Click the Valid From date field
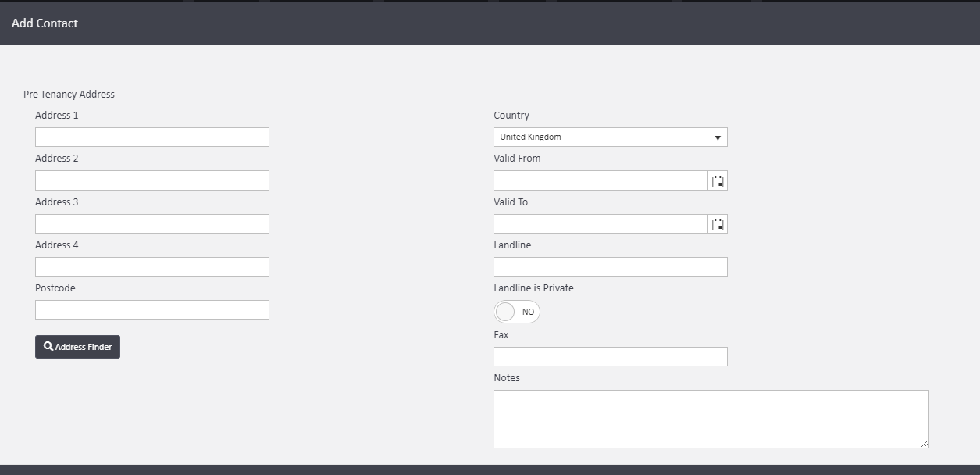 599,180
